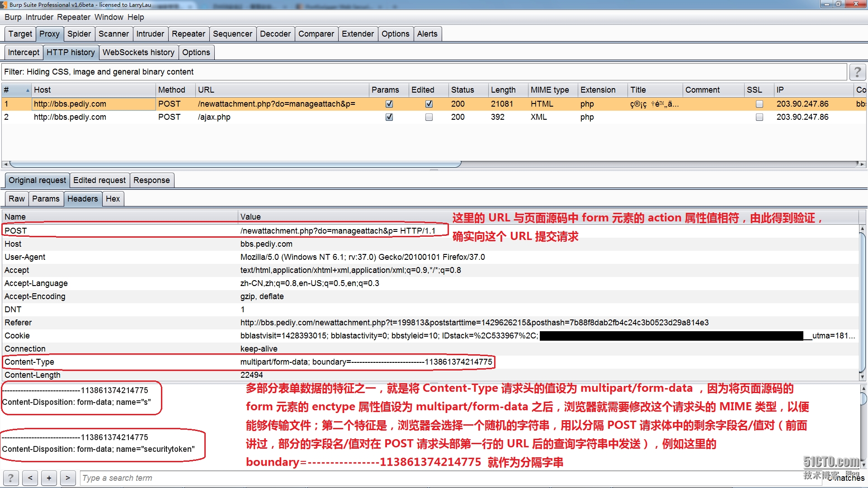Switch to the Sequencer tab
The image size is (868, 488).
tap(232, 34)
